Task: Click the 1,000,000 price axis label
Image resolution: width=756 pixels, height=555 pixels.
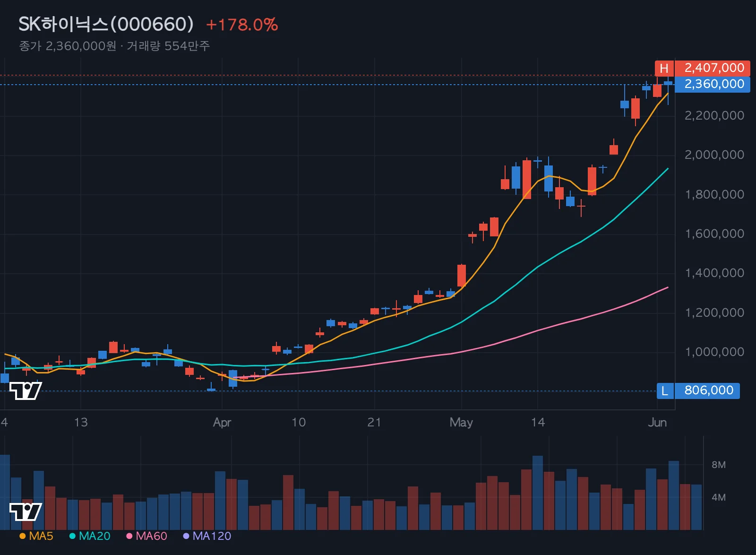Action: (x=714, y=352)
